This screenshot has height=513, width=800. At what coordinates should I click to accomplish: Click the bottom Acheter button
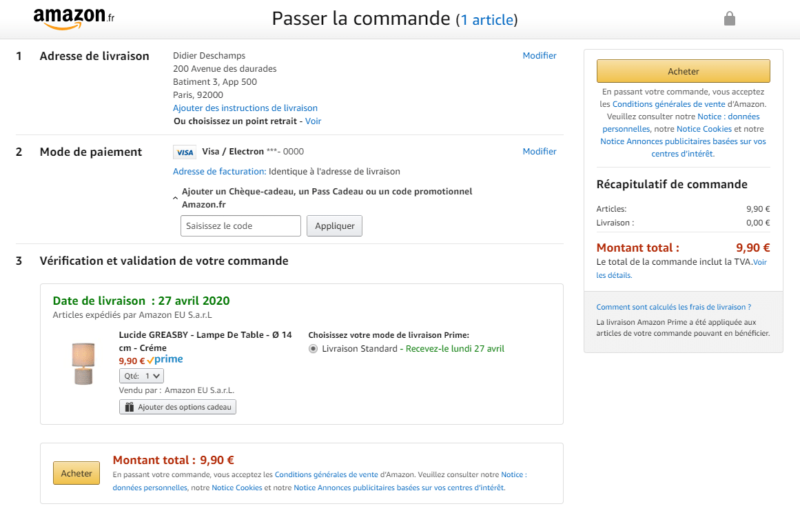point(76,473)
